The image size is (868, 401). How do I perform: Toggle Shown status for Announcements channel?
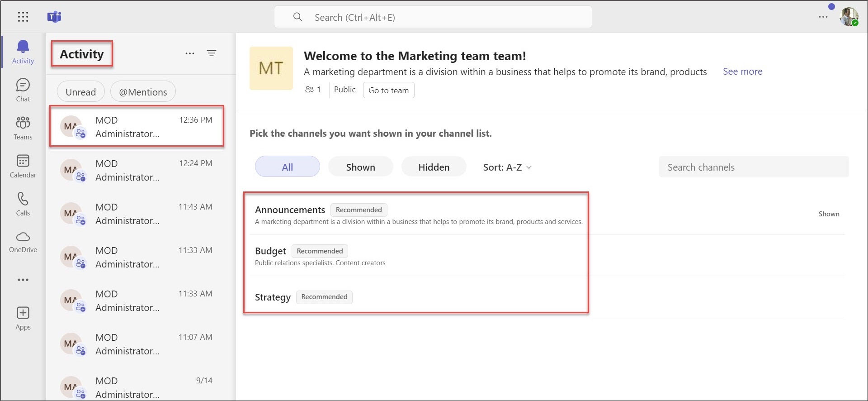coord(829,214)
